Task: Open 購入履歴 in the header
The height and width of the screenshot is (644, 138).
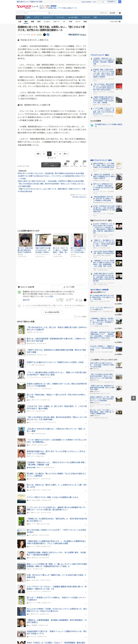Action: 112,13
